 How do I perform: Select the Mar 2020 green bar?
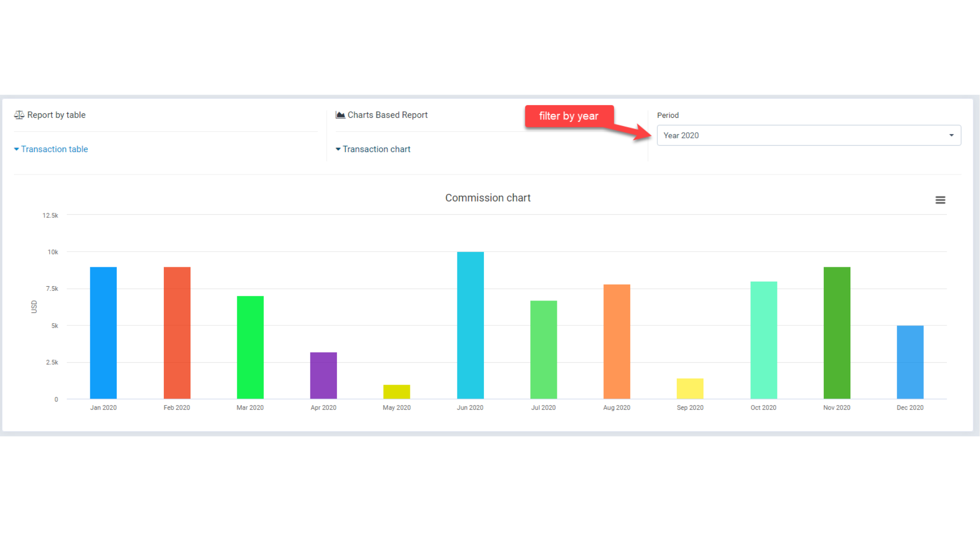pyautogui.click(x=250, y=347)
